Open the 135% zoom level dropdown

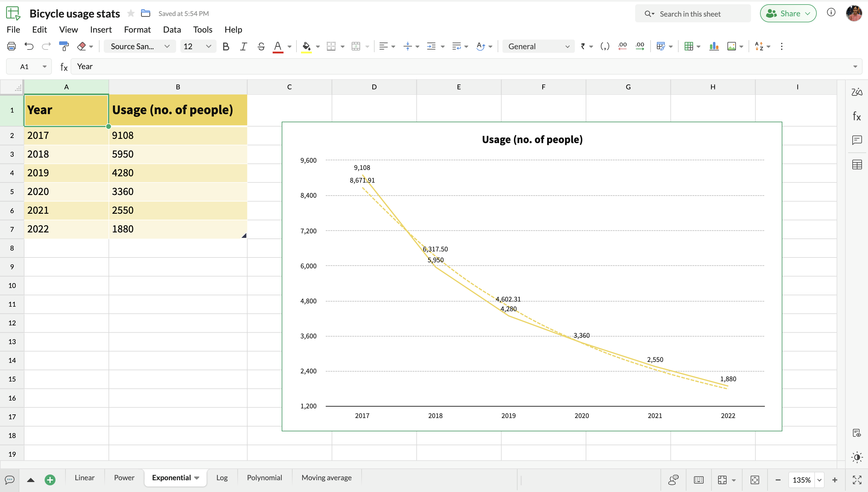[x=819, y=480]
